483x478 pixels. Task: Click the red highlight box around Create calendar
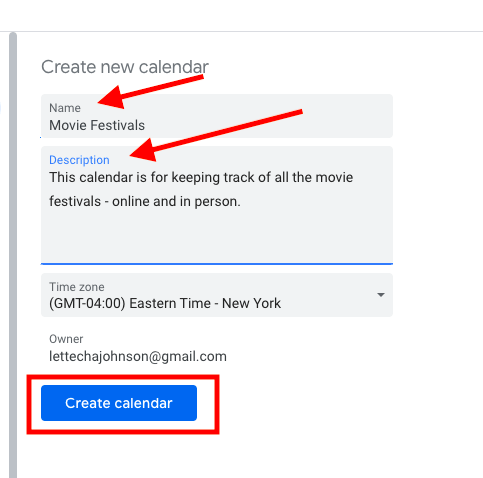coord(123,404)
